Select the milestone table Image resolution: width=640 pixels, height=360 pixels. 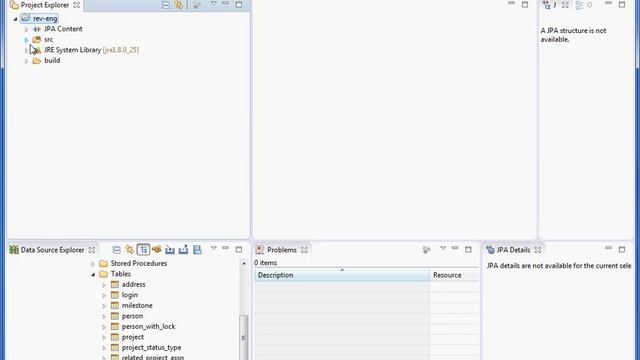pyautogui.click(x=137, y=305)
